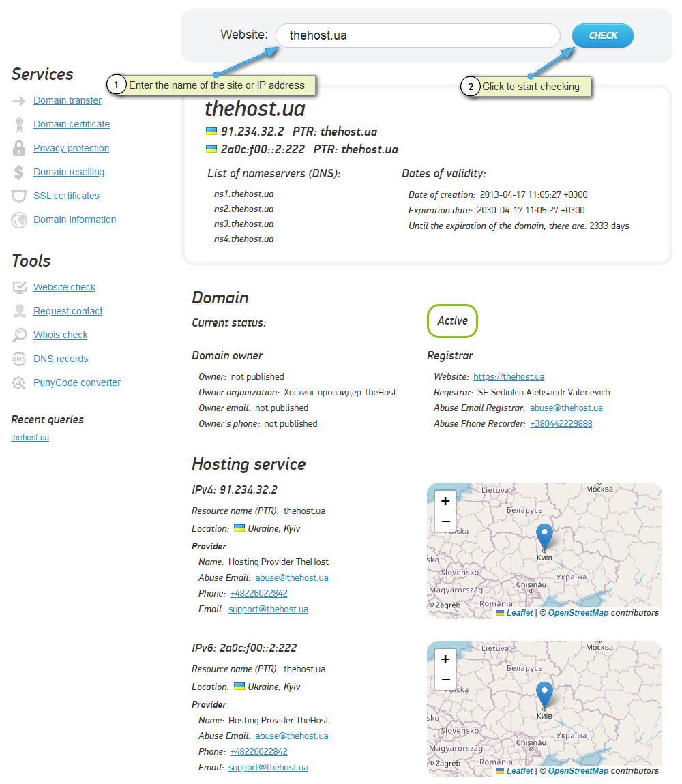Click the Request contact person icon
Image resolution: width=682 pixels, height=784 pixels.
(x=19, y=312)
